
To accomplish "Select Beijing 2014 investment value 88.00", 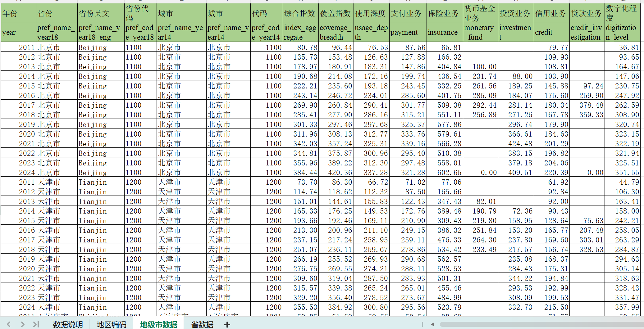I will click(516, 76).
